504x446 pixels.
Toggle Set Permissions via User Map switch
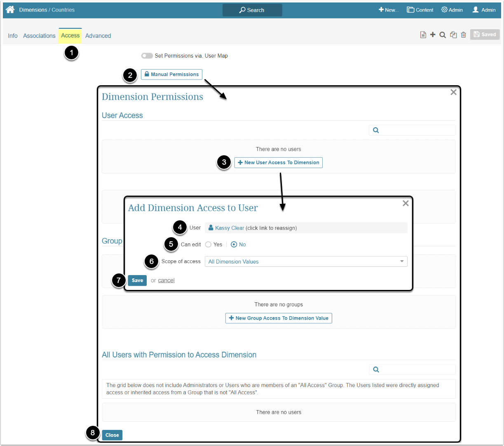(147, 56)
